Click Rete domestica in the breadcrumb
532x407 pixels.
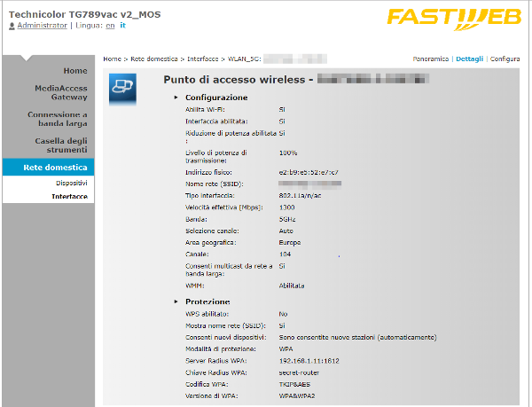(x=156, y=59)
